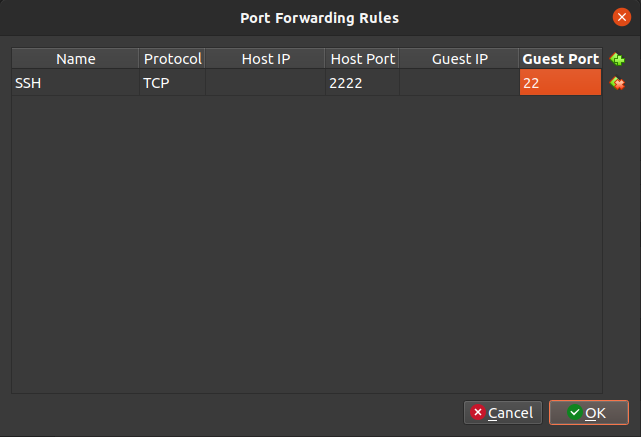This screenshot has height=437, width=641.
Task: Select the host port 2222 cell
Action: [361, 83]
